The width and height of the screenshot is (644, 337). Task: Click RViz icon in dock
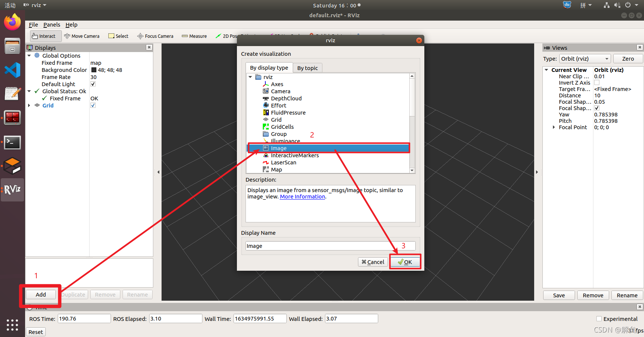(12, 190)
